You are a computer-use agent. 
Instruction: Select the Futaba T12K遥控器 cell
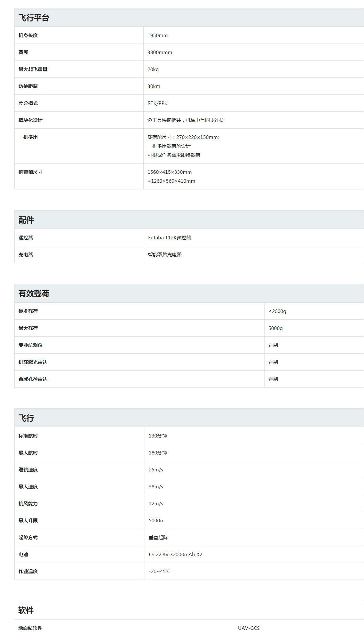170,238
